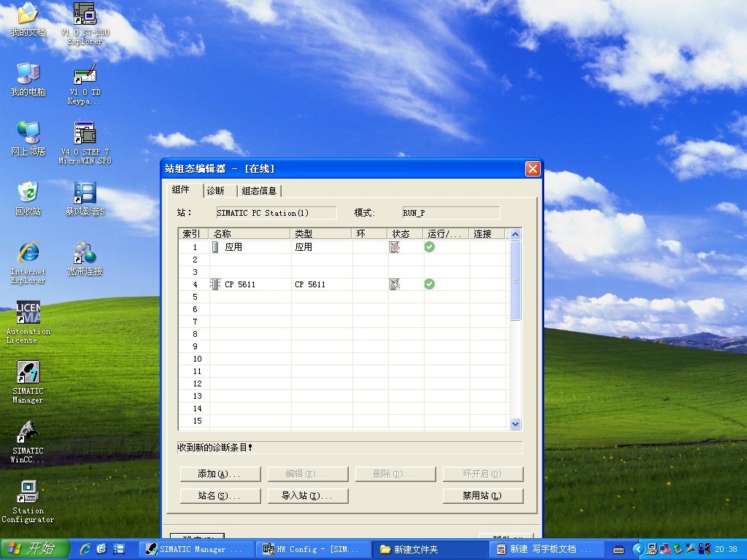The height and width of the screenshot is (560, 747).
Task: Select the CP 5611 type cell in row 4
Action: pos(322,284)
